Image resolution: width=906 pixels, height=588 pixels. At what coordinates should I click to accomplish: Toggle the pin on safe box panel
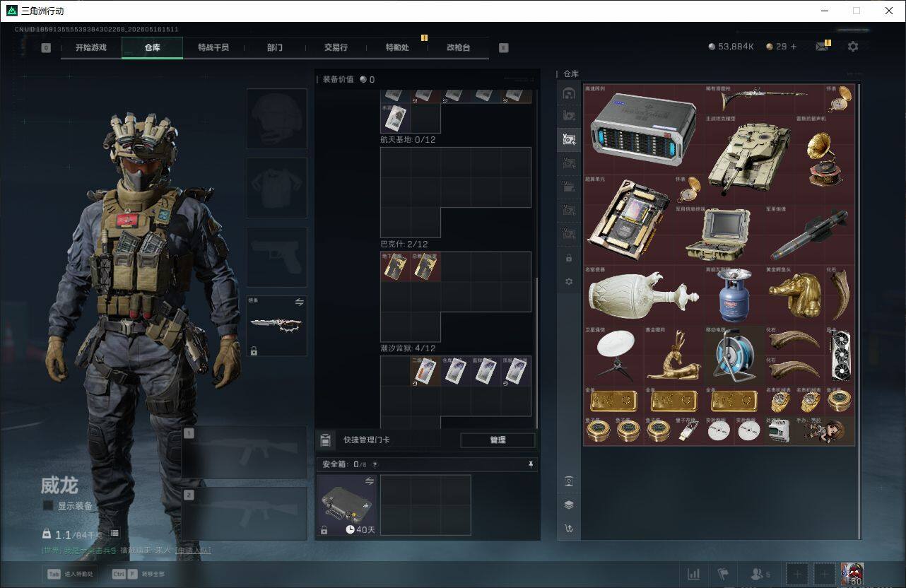click(x=531, y=464)
